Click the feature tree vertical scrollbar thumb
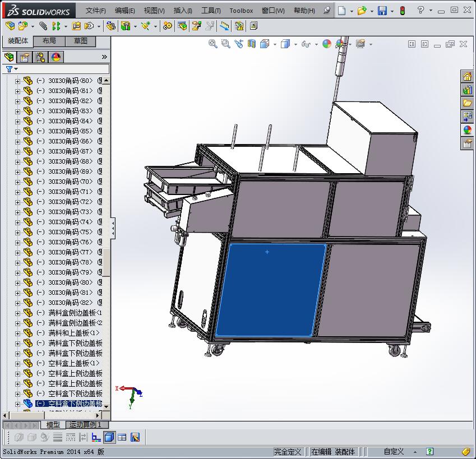 [107, 262]
